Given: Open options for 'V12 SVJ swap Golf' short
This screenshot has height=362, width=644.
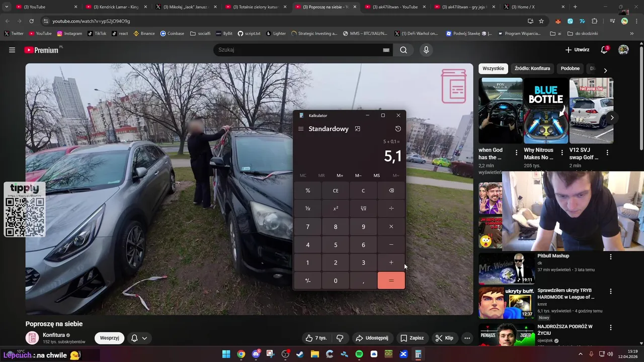Looking at the screenshot, I should pyautogui.click(x=607, y=152).
